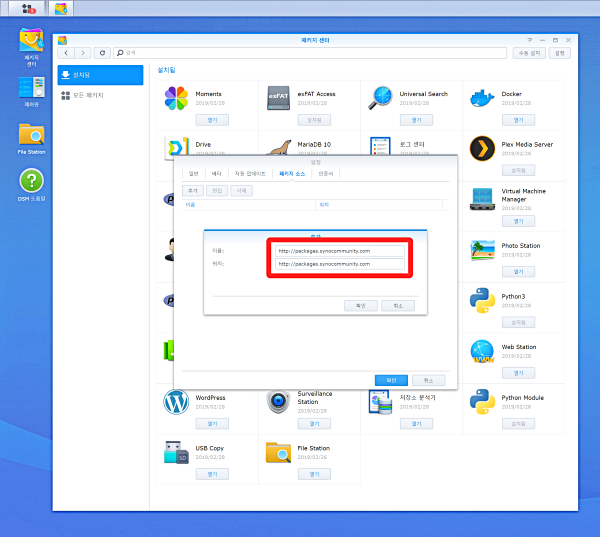600x537 pixels.
Task: Click Installed (설치됨) button under Python3
Action: point(518,322)
